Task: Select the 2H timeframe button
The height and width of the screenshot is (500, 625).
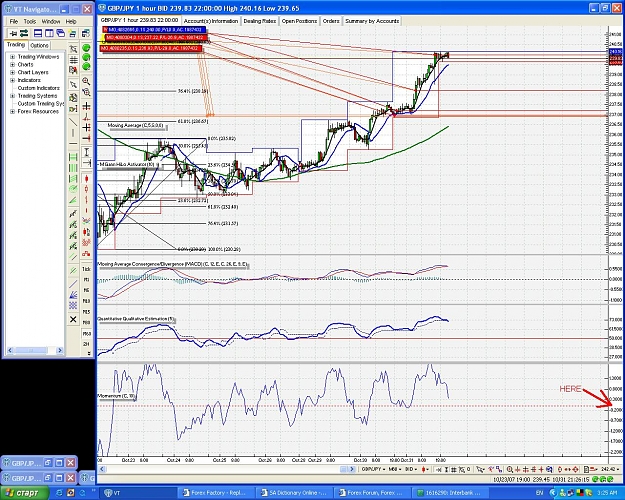Action: coord(86,344)
